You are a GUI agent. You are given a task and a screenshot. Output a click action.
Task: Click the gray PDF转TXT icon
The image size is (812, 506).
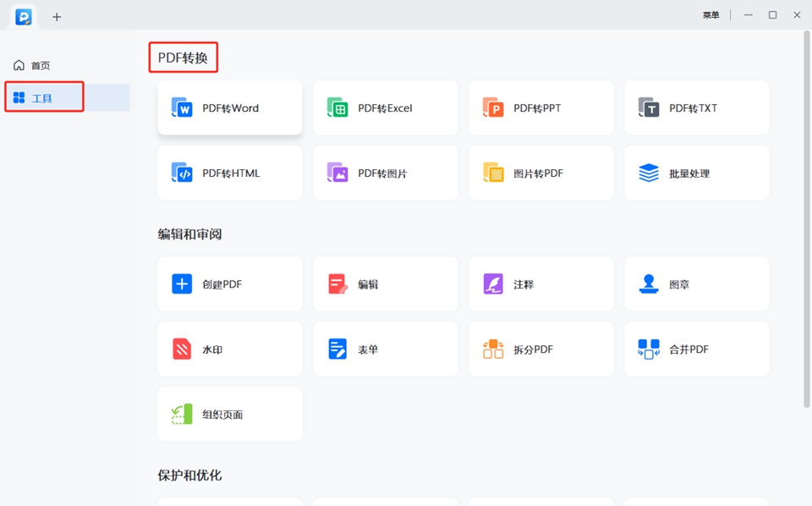click(649, 107)
